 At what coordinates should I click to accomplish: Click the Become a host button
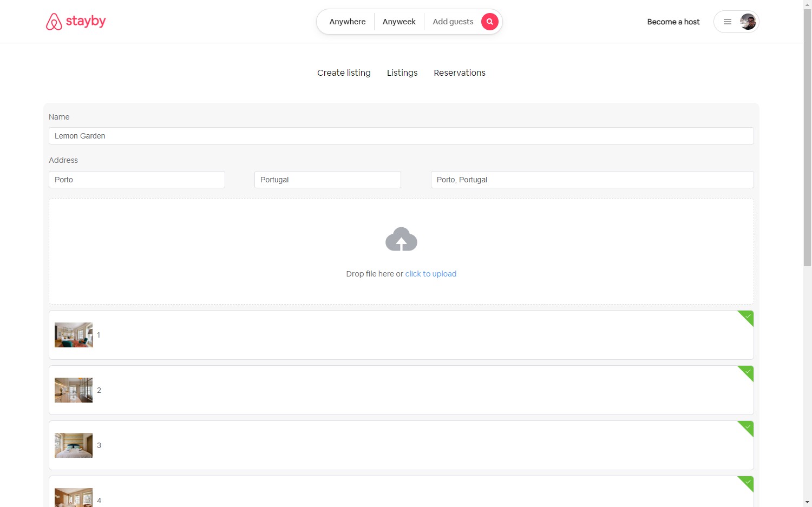point(673,22)
